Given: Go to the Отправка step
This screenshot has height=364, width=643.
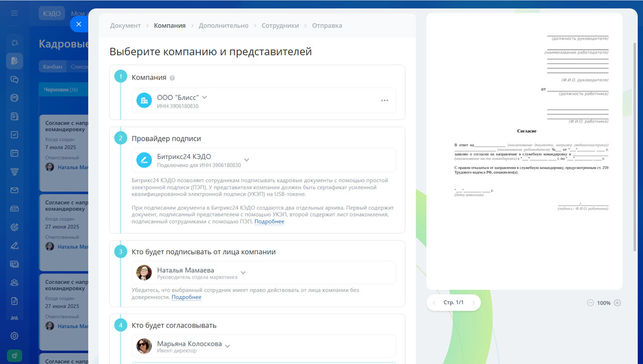Looking at the screenshot, I should pos(327,26).
